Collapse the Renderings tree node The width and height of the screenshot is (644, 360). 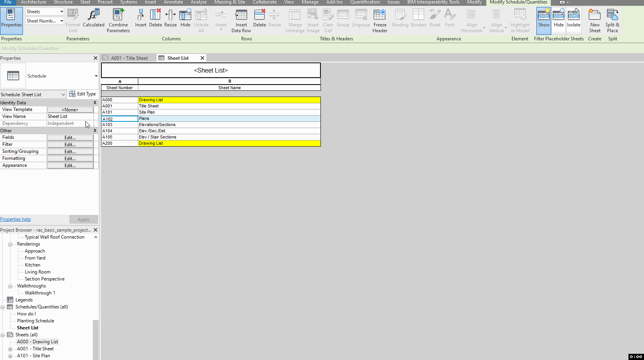pyautogui.click(x=10, y=244)
